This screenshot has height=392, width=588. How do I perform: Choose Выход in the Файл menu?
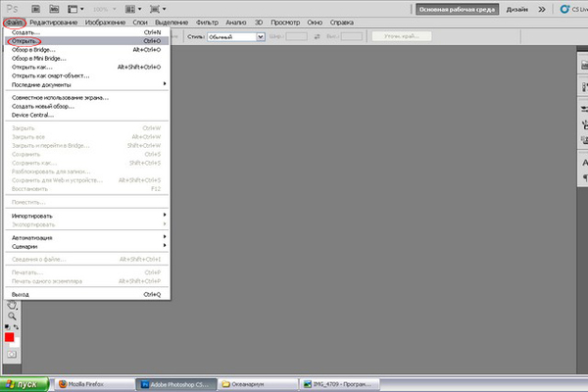click(x=20, y=294)
